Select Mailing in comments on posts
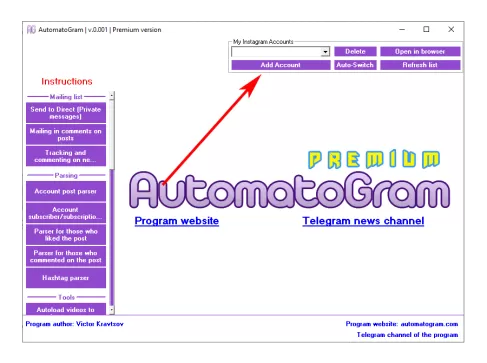Viewport: 487px width, 363px height. tap(66, 134)
